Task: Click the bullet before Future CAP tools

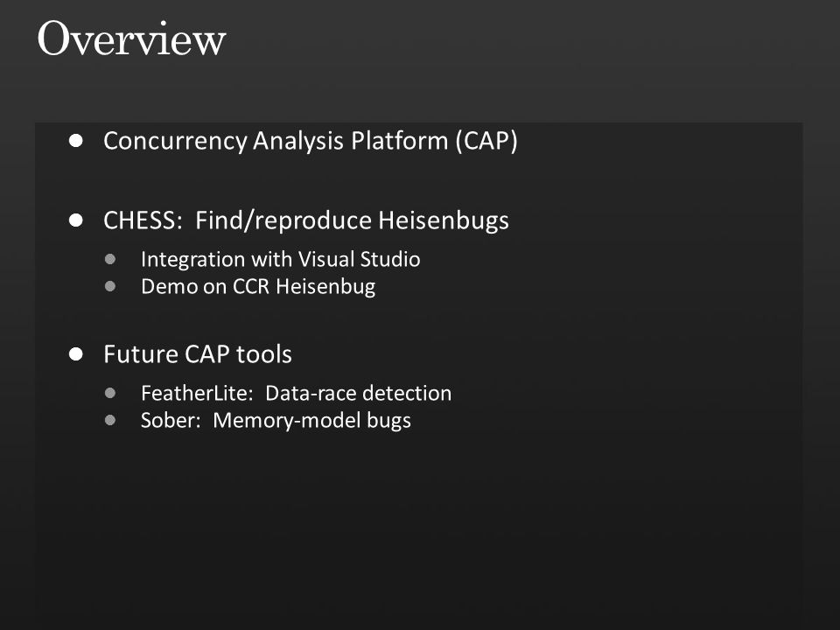Action: (x=76, y=354)
